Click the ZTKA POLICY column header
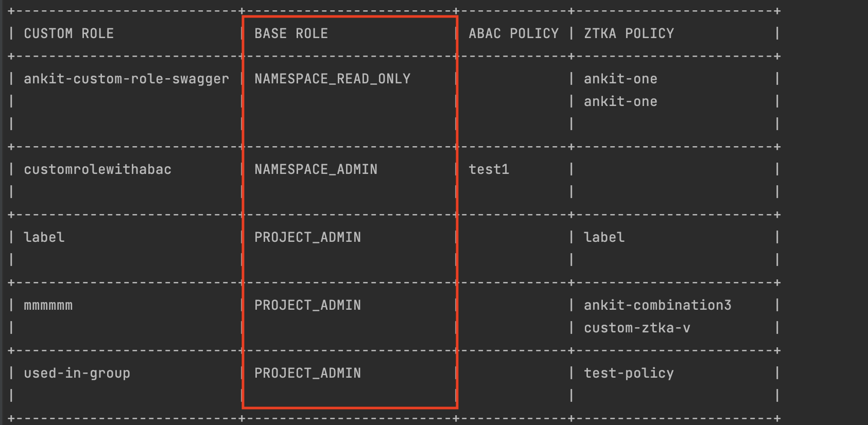The image size is (868, 425). (629, 33)
